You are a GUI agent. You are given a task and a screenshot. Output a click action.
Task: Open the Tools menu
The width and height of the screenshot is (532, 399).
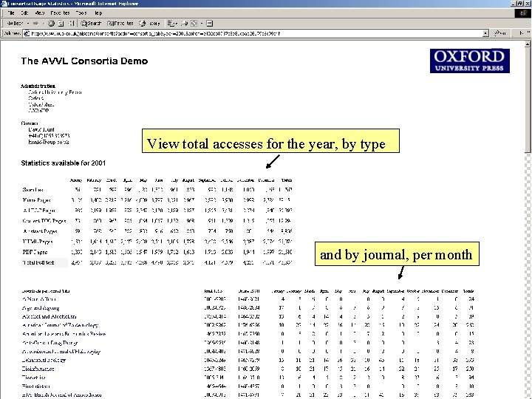(x=81, y=13)
